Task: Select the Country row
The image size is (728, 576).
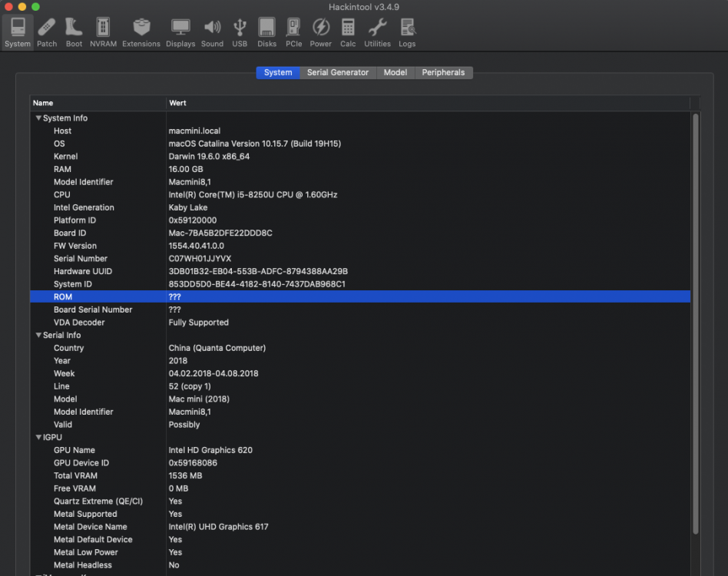Action: pos(360,348)
